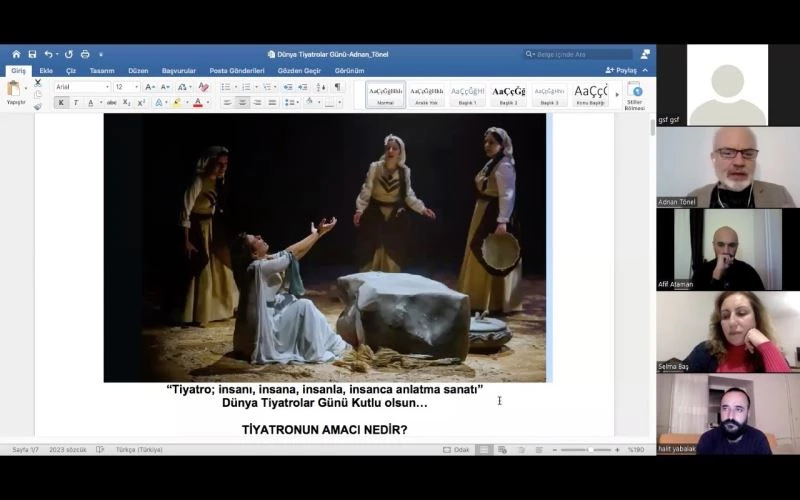The image size is (800, 500).
Task: Toggle center text alignment
Action: 242,102
